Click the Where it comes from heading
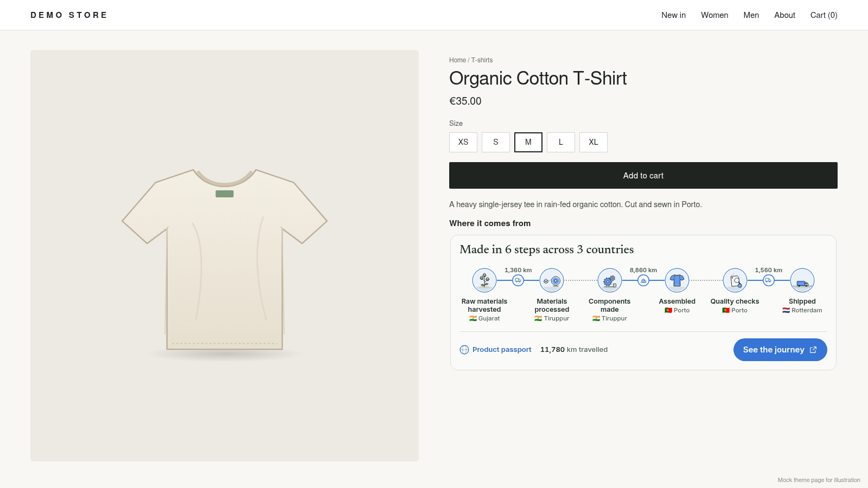This screenshot has height=488, width=868. click(x=490, y=223)
